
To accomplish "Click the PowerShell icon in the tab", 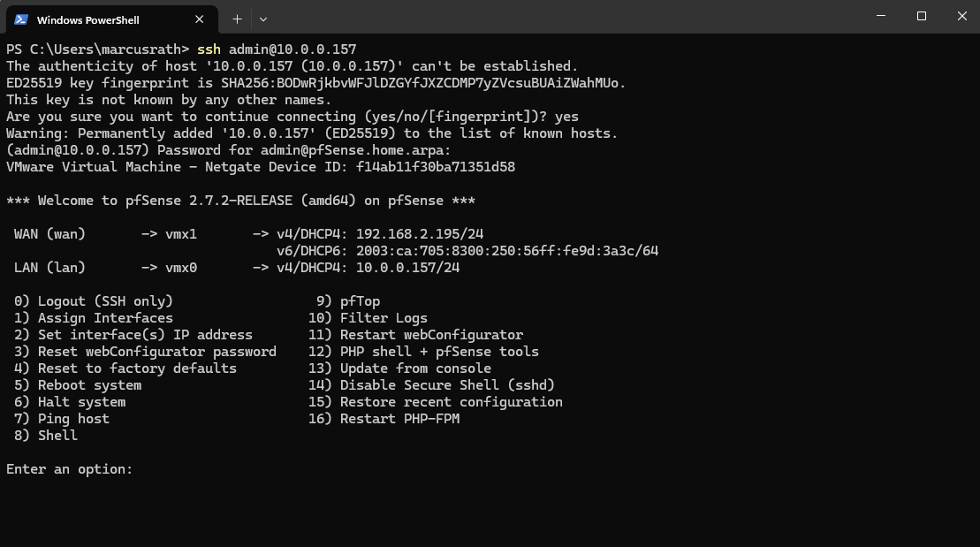I will (21, 19).
